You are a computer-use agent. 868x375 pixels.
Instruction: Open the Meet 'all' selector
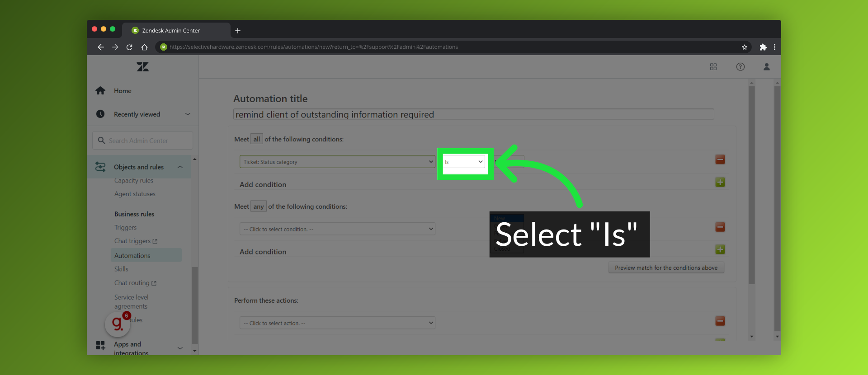257,139
